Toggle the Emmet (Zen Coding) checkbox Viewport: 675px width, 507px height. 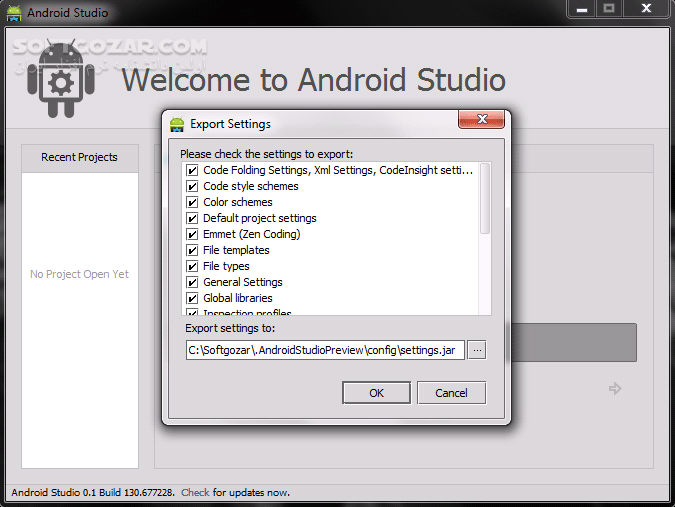(x=192, y=234)
